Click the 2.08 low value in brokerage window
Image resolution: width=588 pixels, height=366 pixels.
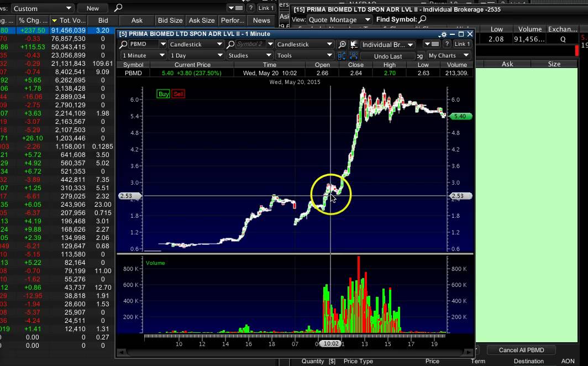(496, 39)
